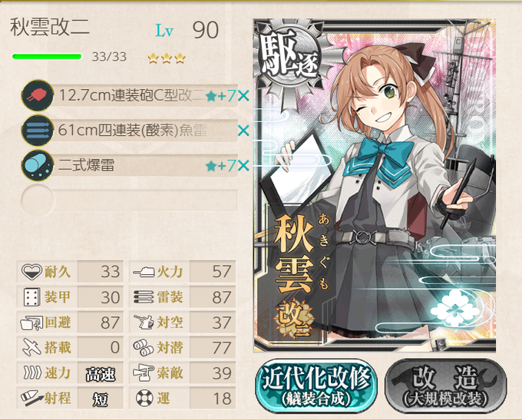
Task: Remove the 12.7cm連装砲C型改二 equipment
Action: pyautogui.click(x=243, y=96)
